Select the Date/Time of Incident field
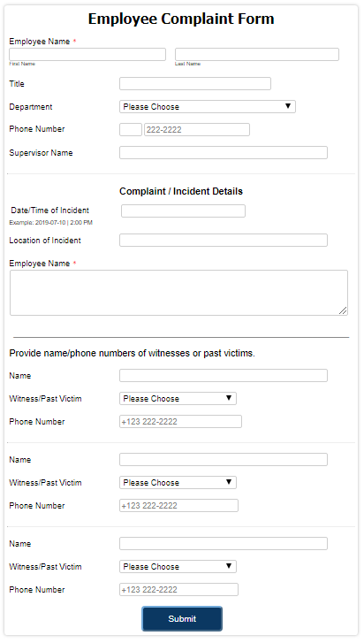 [x=183, y=211]
